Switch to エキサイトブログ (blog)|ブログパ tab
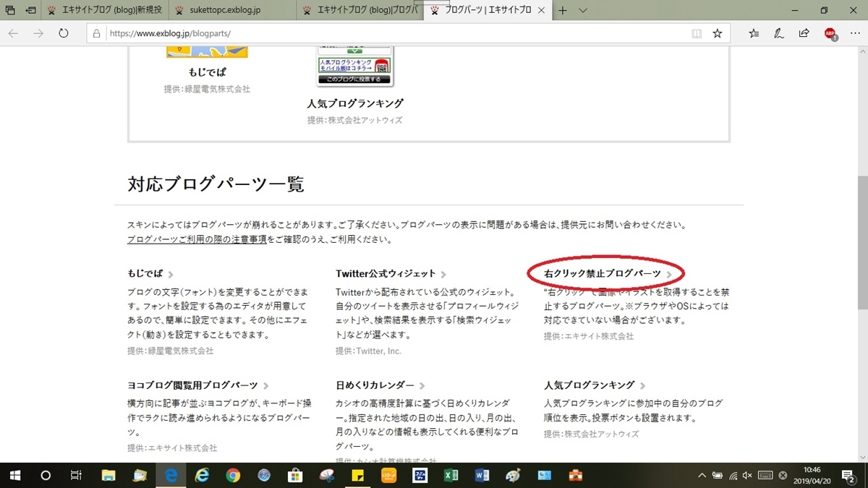Viewport: 868px width, 488px height. coord(360,11)
